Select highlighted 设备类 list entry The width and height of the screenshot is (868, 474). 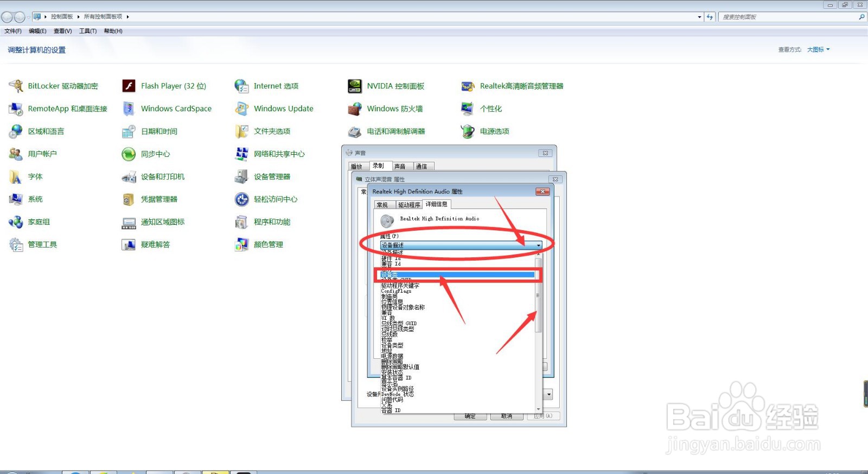(457, 275)
